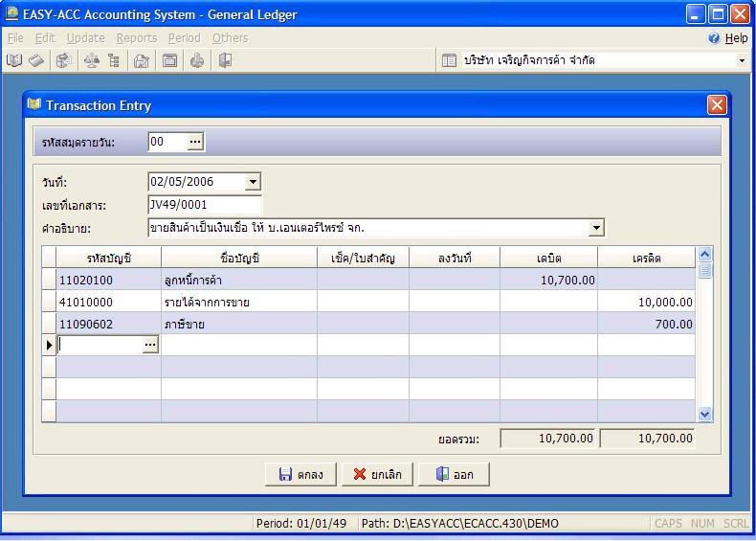This screenshot has height=541, width=756.
Task: Click the journal code field containing 00
Action: point(167,142)
